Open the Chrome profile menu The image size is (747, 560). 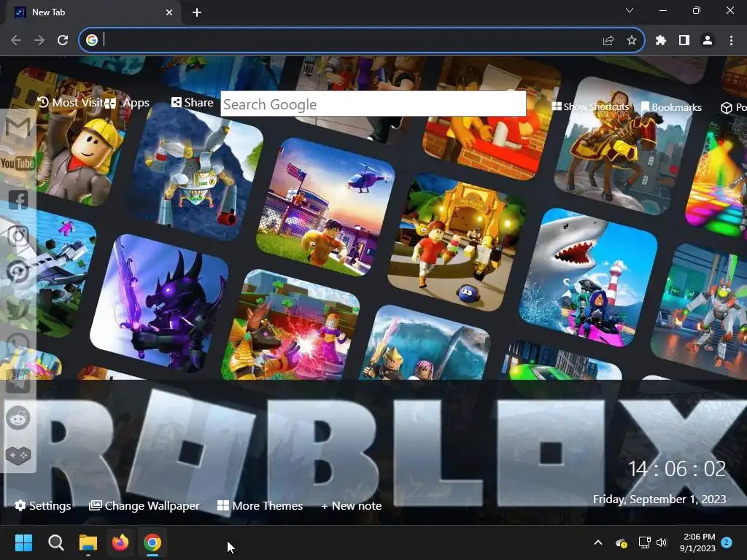click(x=708, y=41)
